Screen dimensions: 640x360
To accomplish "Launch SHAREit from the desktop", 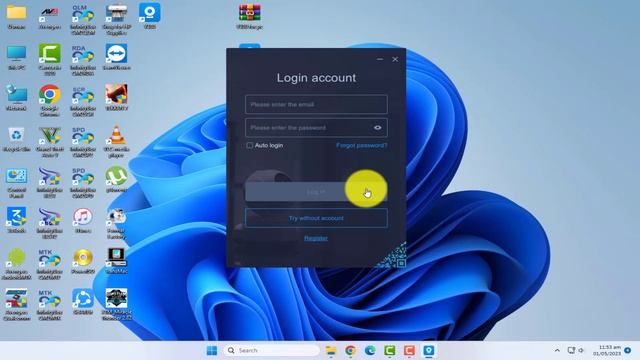I will (83, 302).
